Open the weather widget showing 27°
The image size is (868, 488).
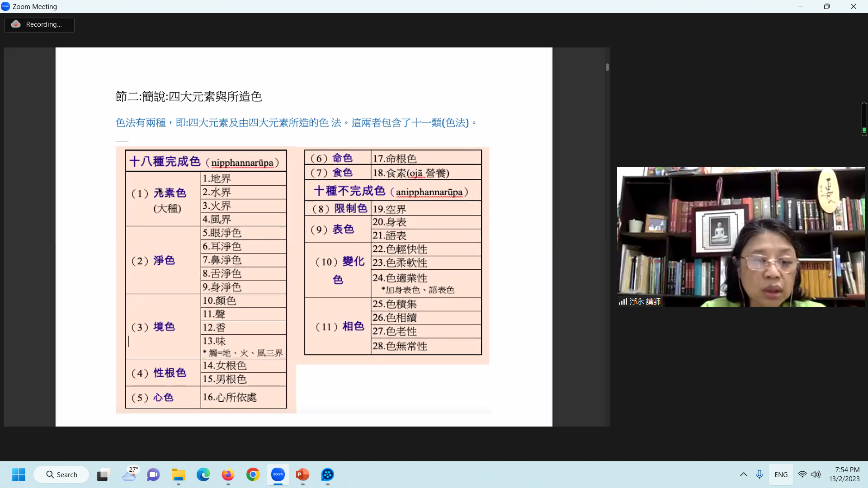(130, 474)
